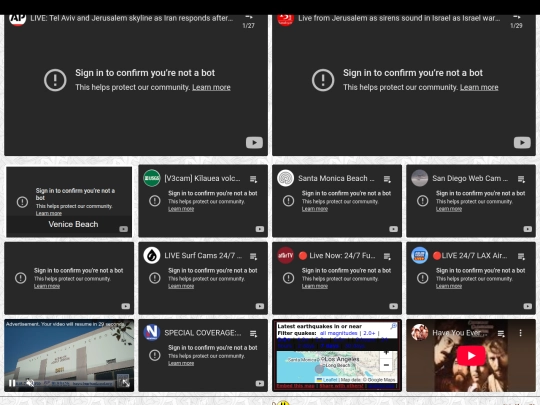Click YouTube logo in the Surf Cams embed

(x=260, y=306)
